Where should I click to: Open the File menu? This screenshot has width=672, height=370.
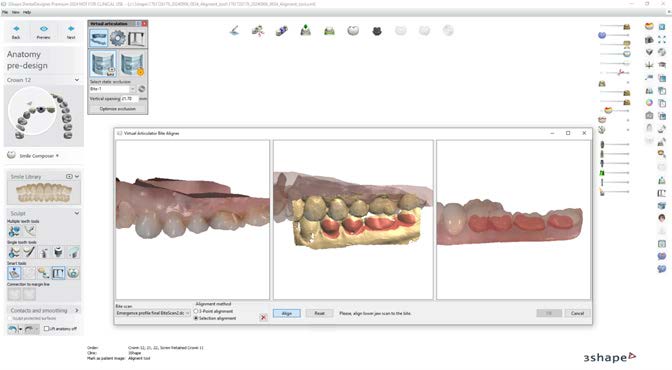point(5,12)
